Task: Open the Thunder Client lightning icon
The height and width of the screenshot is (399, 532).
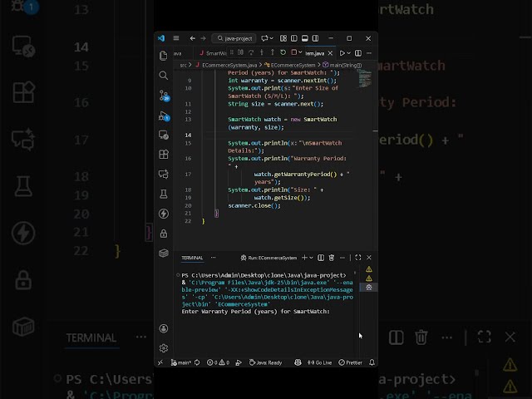Action: 164,214
